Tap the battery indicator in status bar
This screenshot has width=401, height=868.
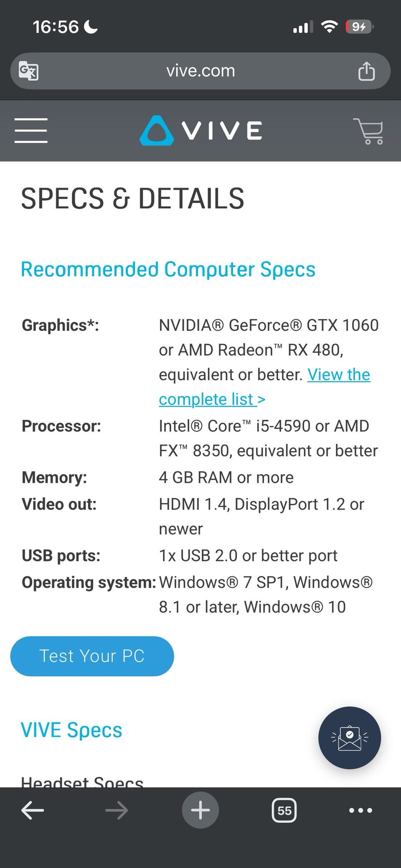pos(359,27)
